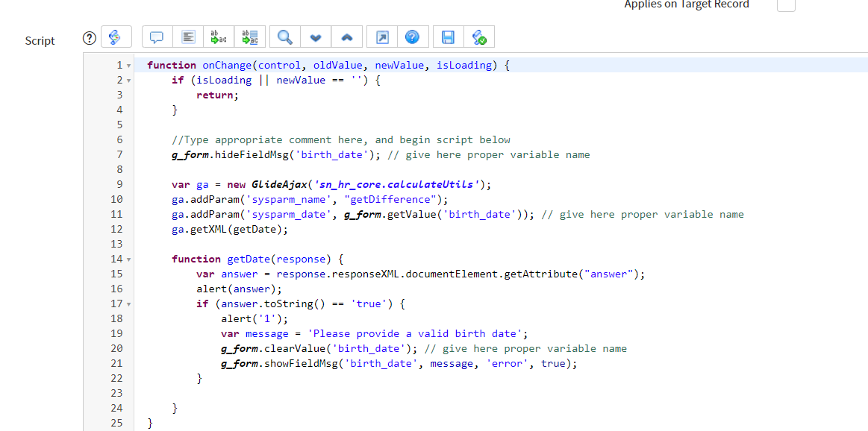
Task: Click g_form.hideFieldMsg on line 7
Action: point(231,154)
